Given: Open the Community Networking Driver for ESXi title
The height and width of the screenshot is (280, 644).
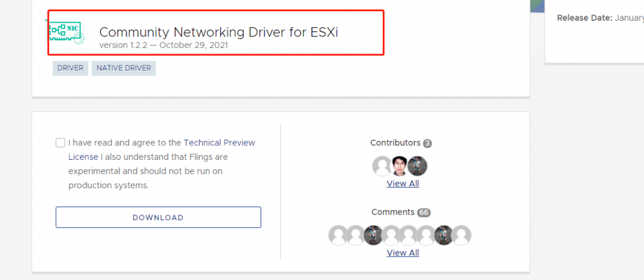Looking at the screenshot, I should (218, 32).
